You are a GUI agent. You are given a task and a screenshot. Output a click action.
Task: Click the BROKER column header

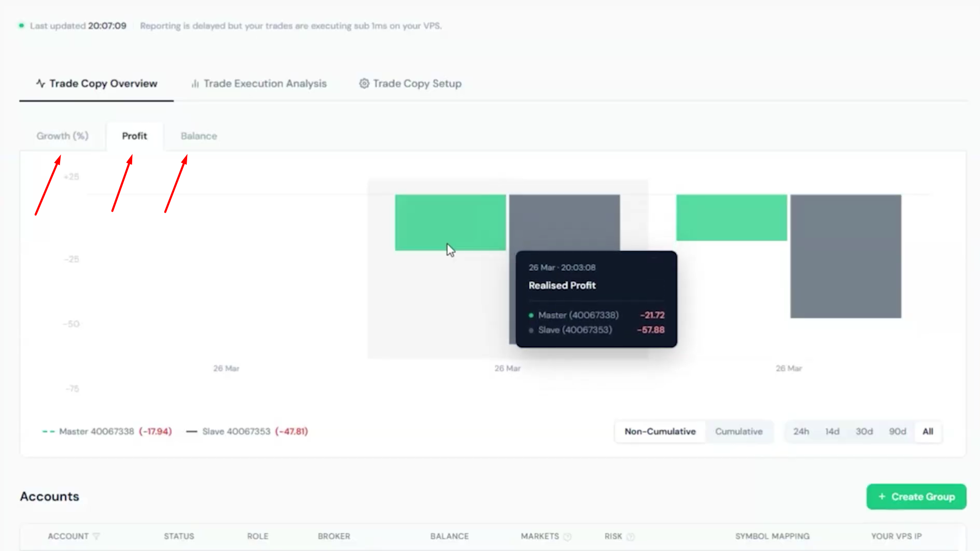point(334,536)
